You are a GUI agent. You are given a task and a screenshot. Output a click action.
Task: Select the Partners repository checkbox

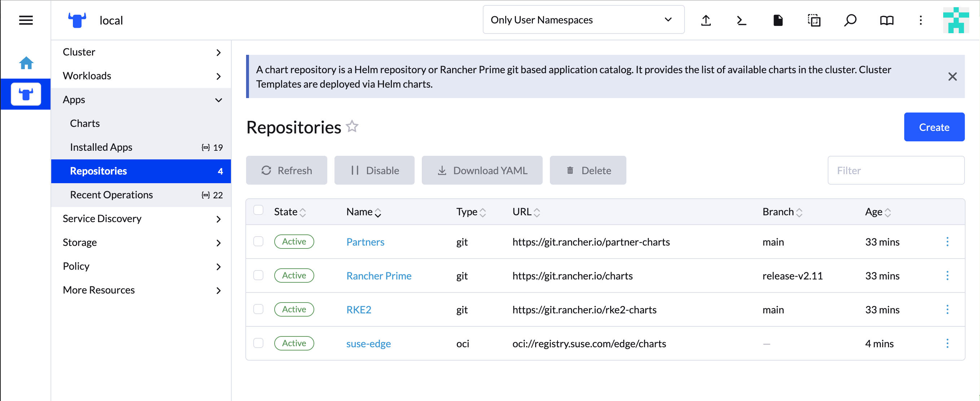259,241
